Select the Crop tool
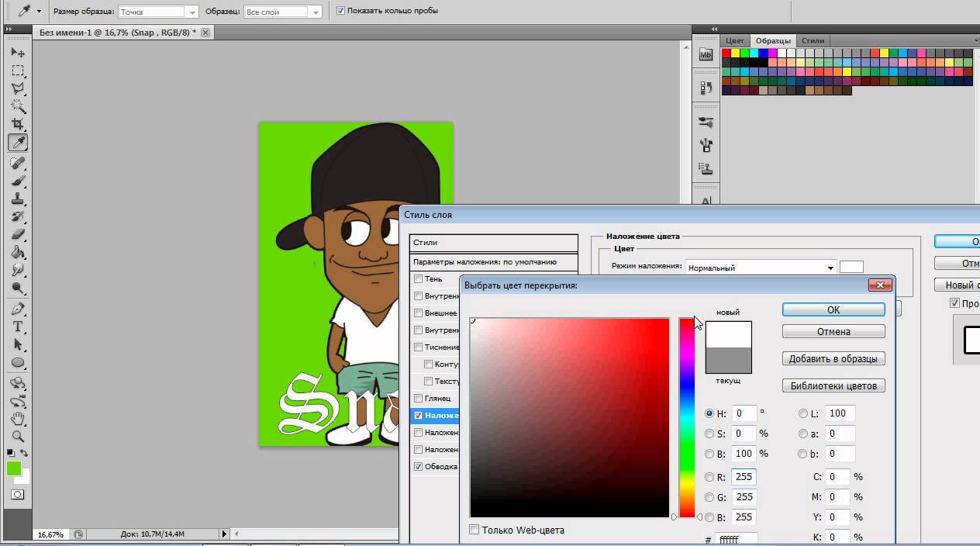 pyautogui.click(x=18, y=124)
